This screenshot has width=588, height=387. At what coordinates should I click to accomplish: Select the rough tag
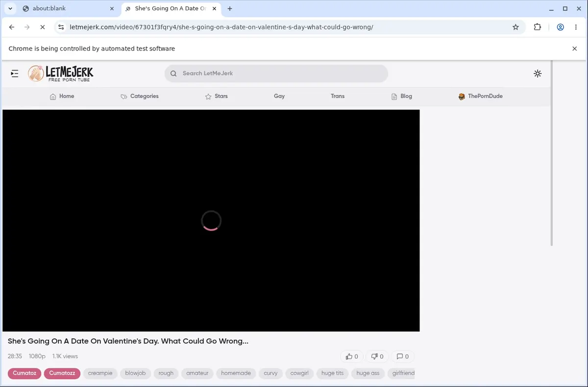tap(166, 373)
